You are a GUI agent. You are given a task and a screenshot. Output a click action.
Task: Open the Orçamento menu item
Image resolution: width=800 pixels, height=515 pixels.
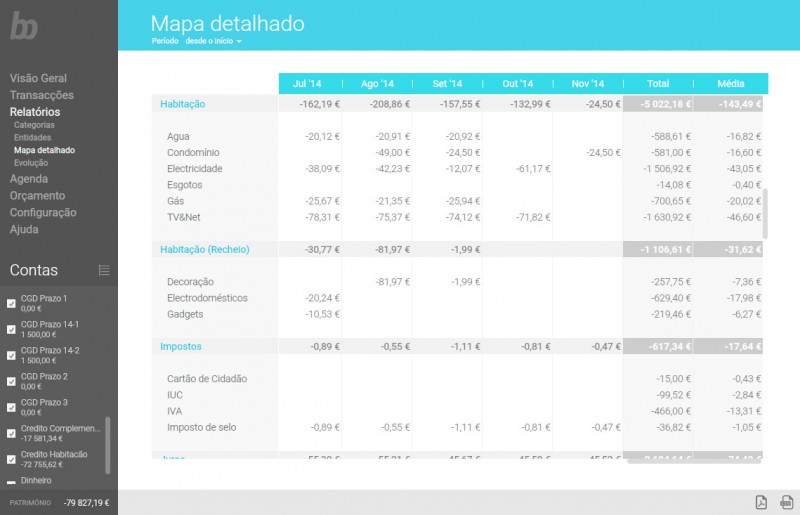(37, 196)
